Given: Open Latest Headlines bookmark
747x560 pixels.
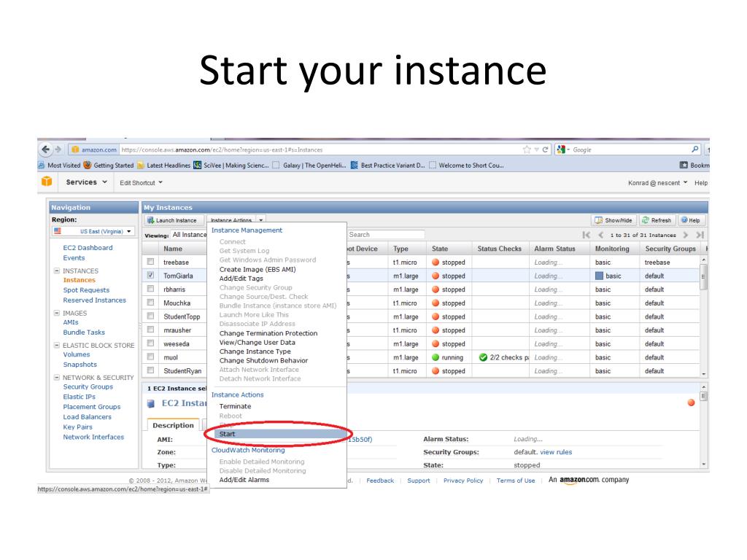Looking at the screenshot, I should tap(163, 166).
